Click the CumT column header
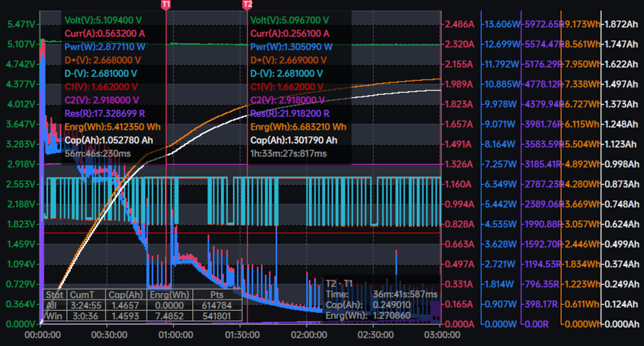 click(85, 294)
